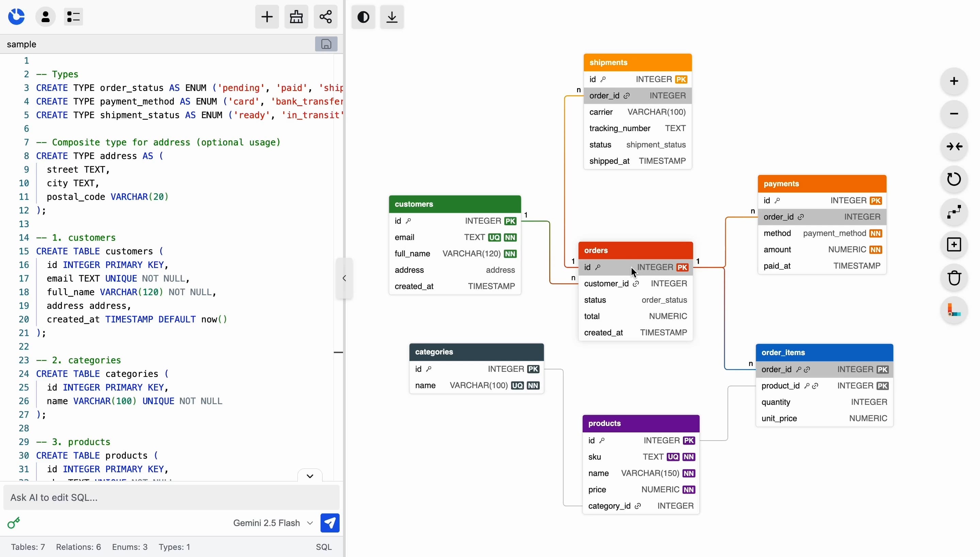Click the trash delete icon on canvas
The image size is (980, 557).
tap(954, 278)
